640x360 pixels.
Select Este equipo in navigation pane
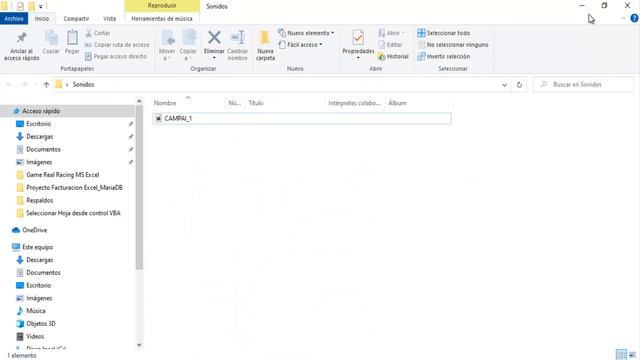pos(37,247)
